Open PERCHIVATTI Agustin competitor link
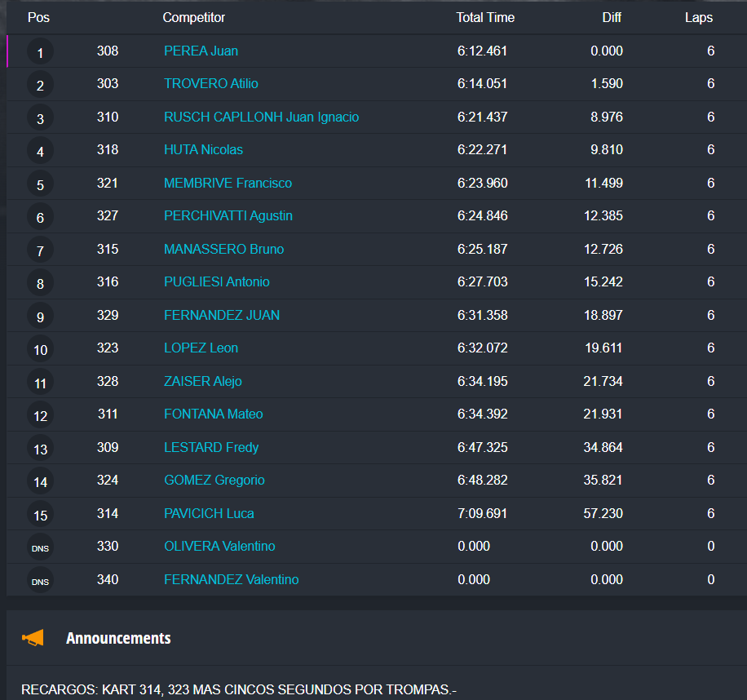 pos(228,215)
